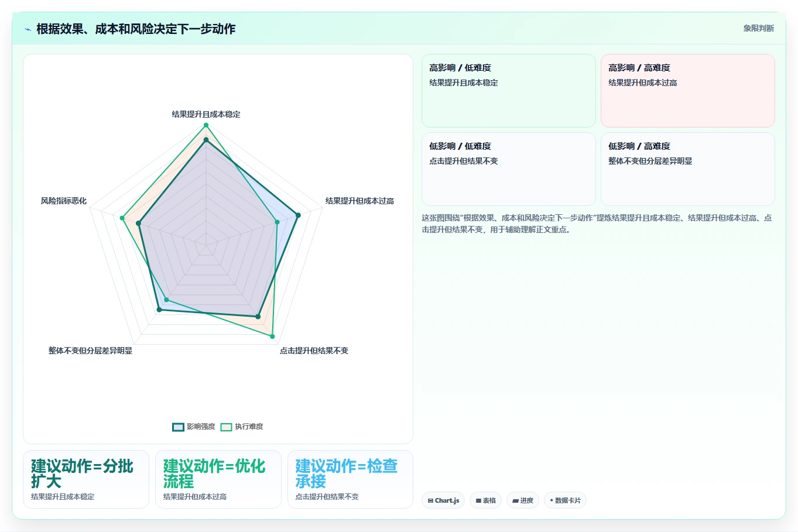798x532 pixels.
Task: Click the 整体不变但分层差异明显 radar axis label
Action: [x=90, y=351]
